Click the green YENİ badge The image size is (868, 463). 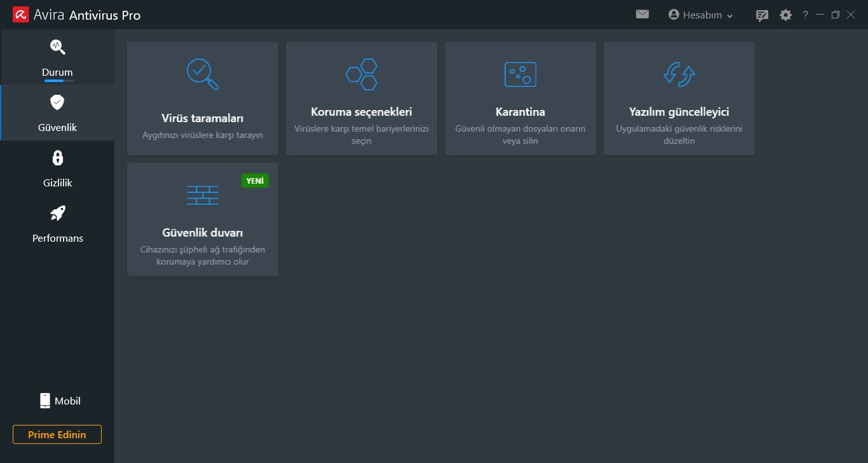point(255,181)
